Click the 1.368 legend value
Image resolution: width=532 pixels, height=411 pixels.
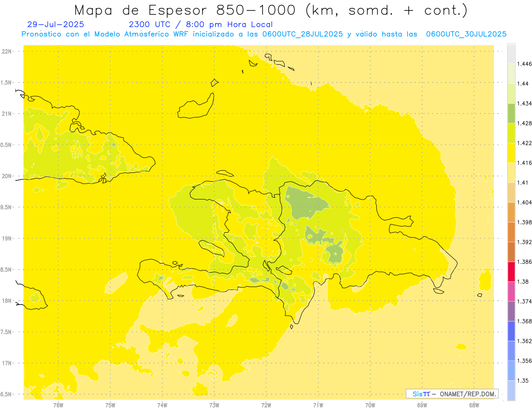point(524,321)
